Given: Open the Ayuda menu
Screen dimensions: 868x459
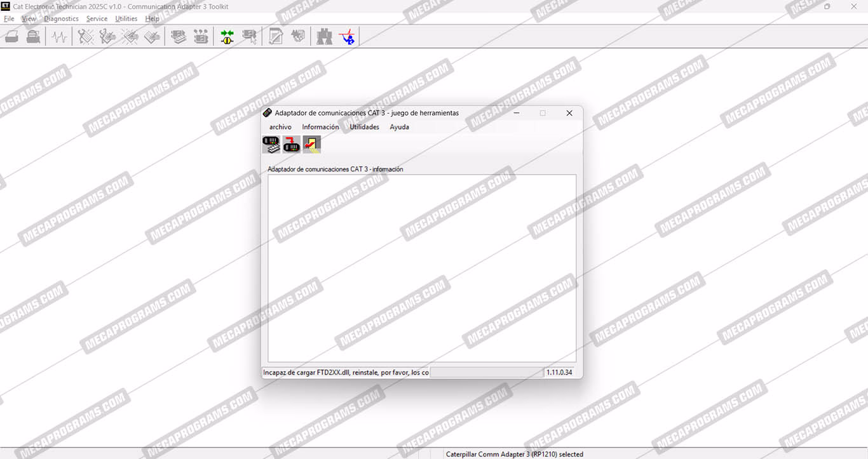Looking at the screenshot, I should tap(399, 127).
